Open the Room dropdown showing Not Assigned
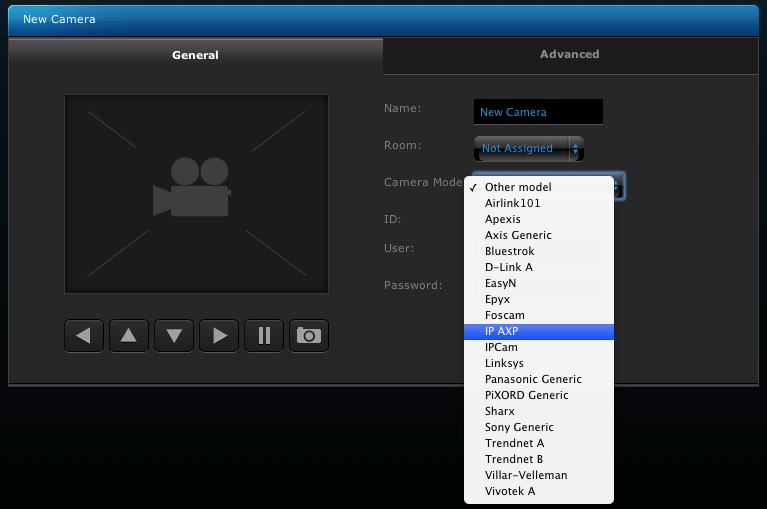767x509 pixels. click(529, 148)
